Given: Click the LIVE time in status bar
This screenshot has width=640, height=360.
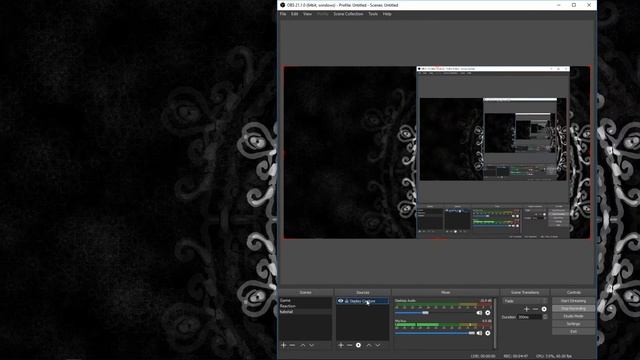Looking at the screenshot, I should [x=483, y=356].
